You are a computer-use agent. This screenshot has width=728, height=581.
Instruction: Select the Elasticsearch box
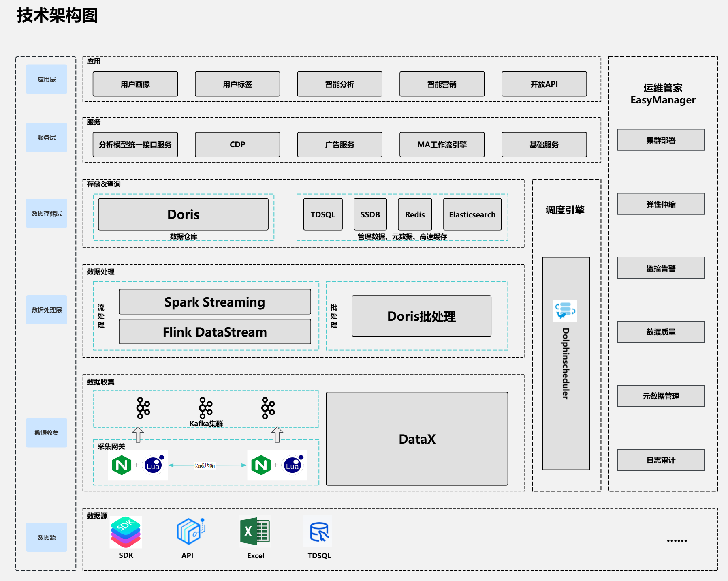[472, 214]
